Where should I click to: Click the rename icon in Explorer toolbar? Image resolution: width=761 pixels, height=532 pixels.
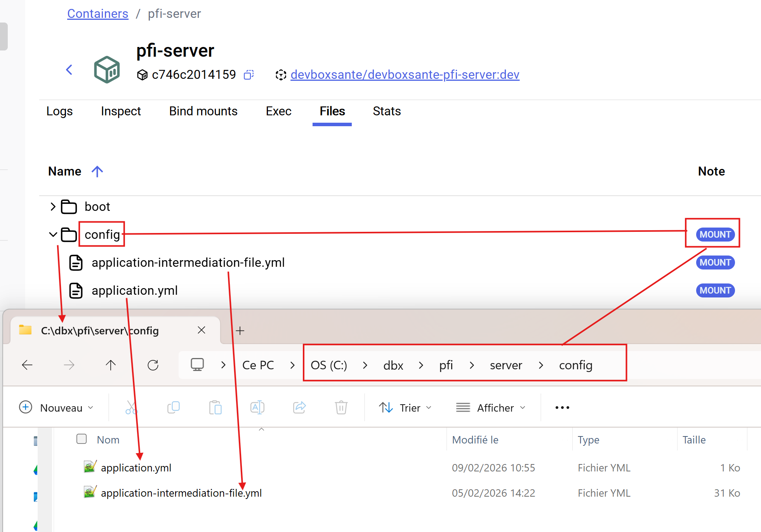(257, 408)
